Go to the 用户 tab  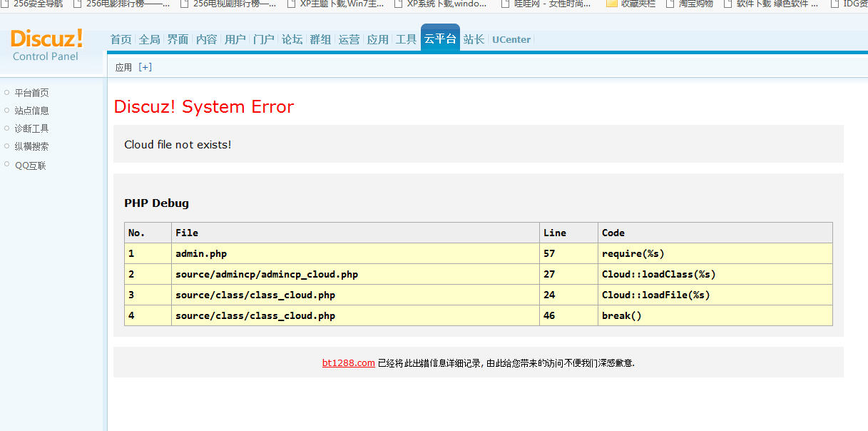click(235, 39)
